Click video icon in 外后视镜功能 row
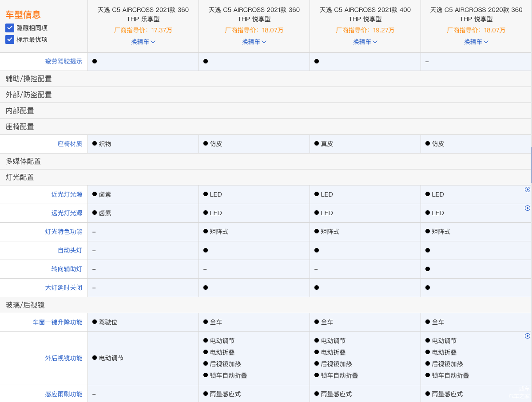The height and width of the screenshot is (402, 532). tap(527, 336)
